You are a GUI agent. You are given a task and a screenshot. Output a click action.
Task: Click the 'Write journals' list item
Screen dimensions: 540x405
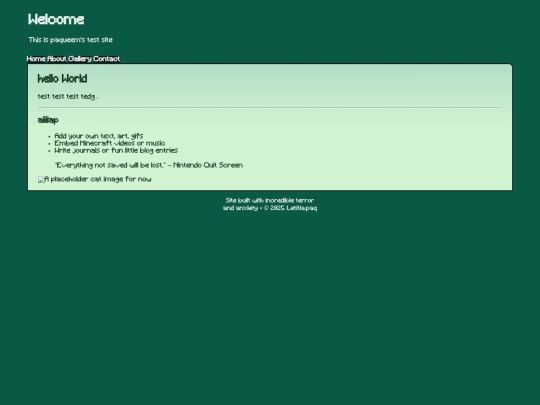click(116, 150)
